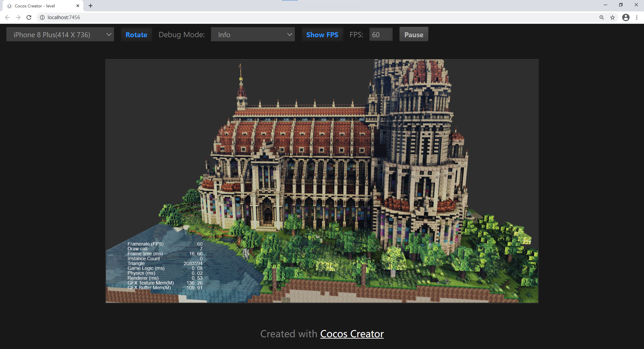Screen dimensions: 644x349
Task: Click the Renderer (ms) stat line
Action: point(165,278)
